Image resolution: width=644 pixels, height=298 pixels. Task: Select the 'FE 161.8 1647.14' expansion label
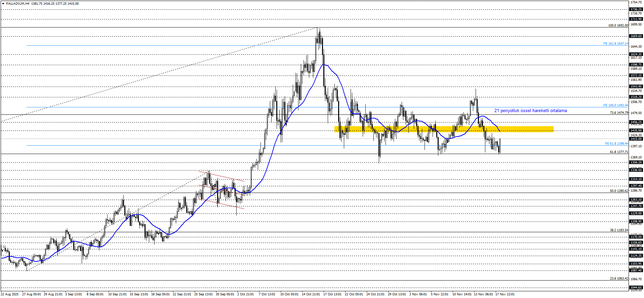point(615,44)
